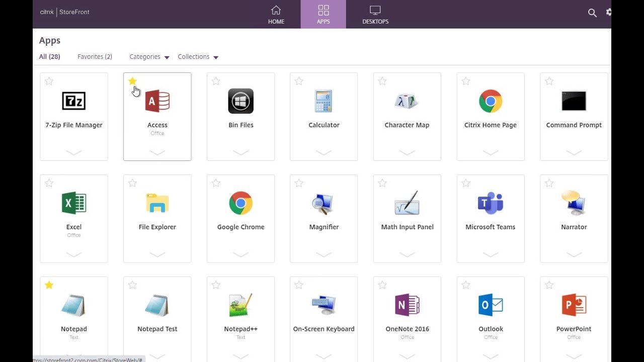This screenshot has height=362, width=644.
Task: Click the Citrix Home Page label
Action: (491, 125)
